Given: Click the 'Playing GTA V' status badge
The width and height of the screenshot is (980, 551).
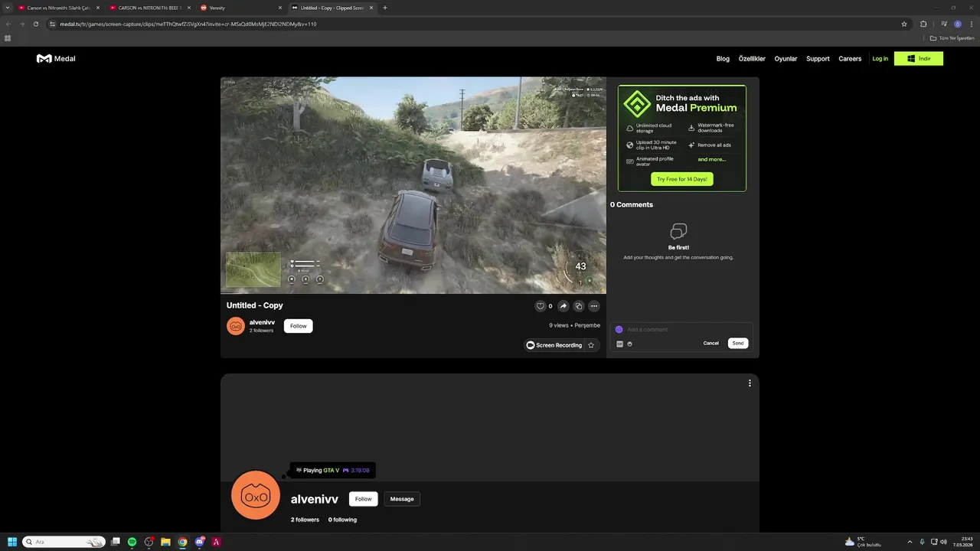Looking at the screenshot, I should pyautogui.click(x=332, y=471).
